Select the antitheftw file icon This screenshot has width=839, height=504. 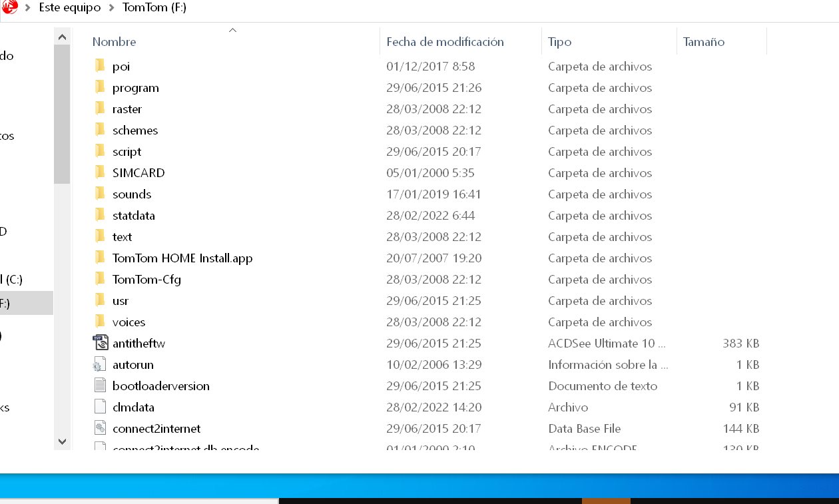pyautogui.click(x=100, y=343)
